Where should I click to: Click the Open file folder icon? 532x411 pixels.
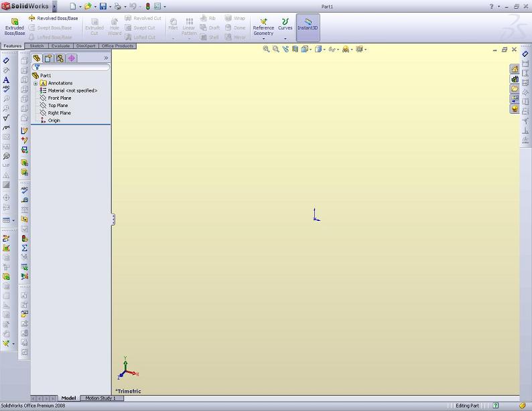88,6
